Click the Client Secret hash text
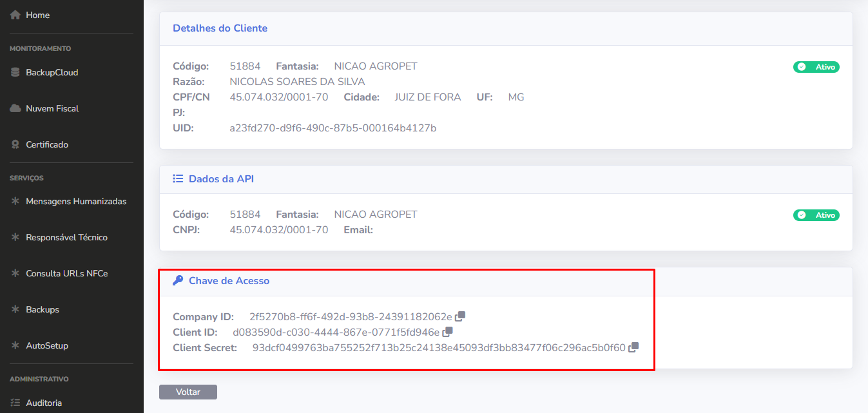 point(438,348)
